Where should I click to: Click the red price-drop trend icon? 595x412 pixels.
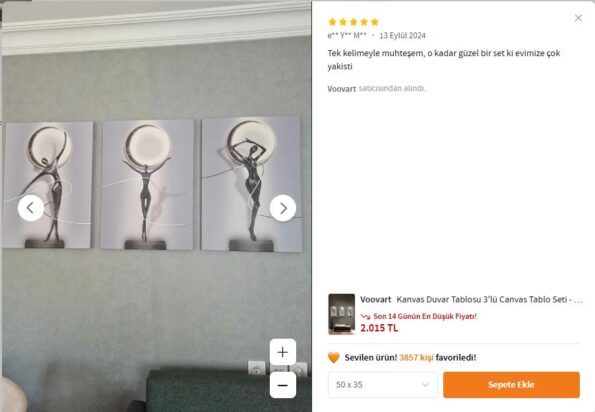pos(365,316)
